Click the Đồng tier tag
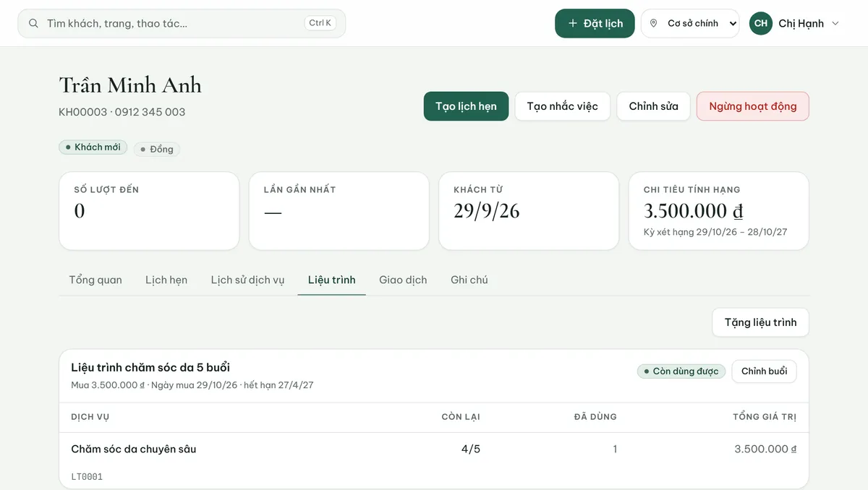Viewport: 868px width, 490px height. pos(157,149)
